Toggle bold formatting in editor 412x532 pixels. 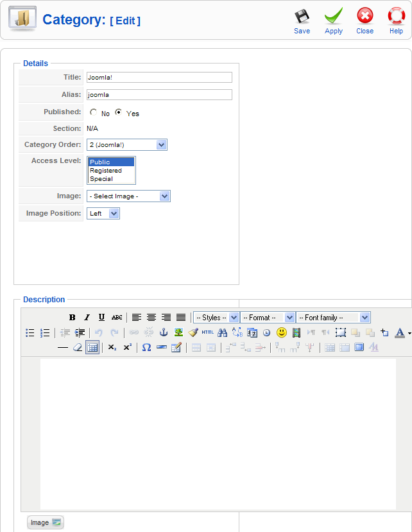click(72, 317)
